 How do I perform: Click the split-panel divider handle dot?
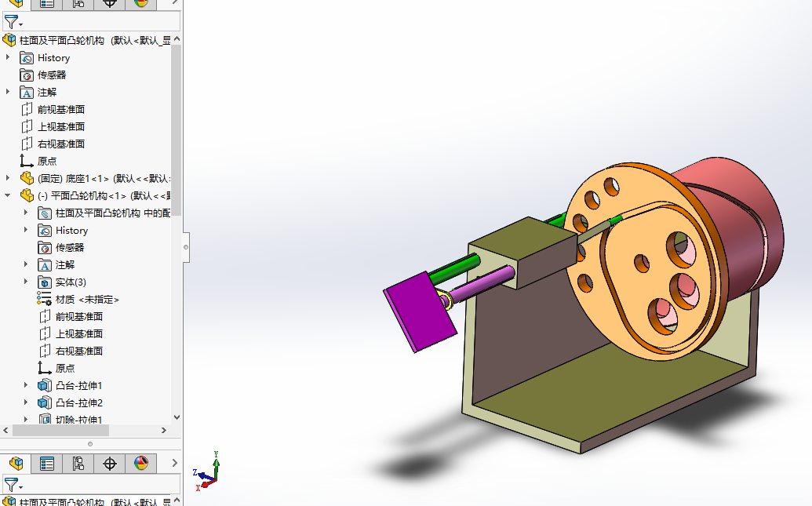click(90, 444)
